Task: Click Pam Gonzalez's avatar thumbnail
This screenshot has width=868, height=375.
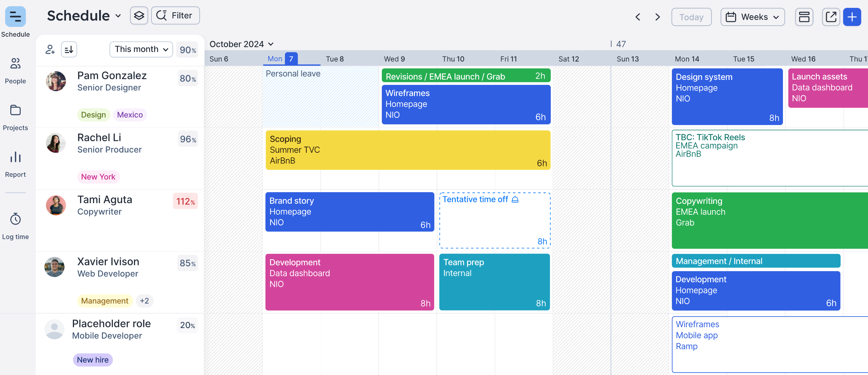Action: [x=56, y=81]
